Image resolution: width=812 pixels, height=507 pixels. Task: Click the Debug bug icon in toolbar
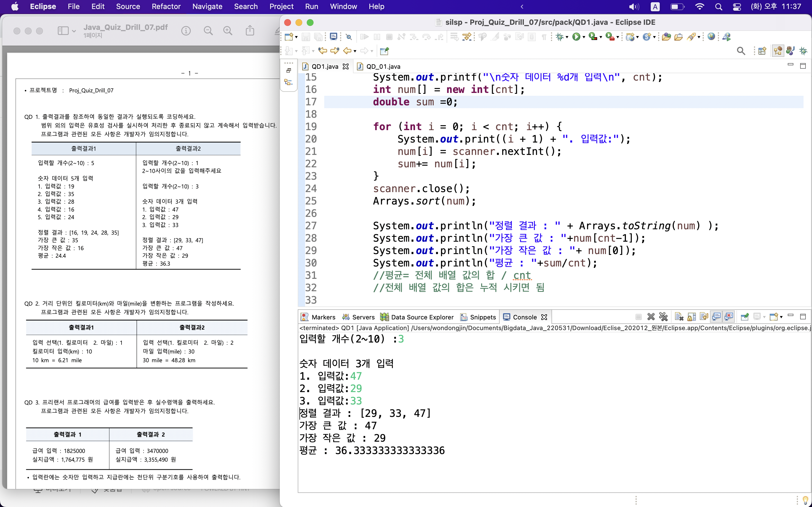(559, 37)
